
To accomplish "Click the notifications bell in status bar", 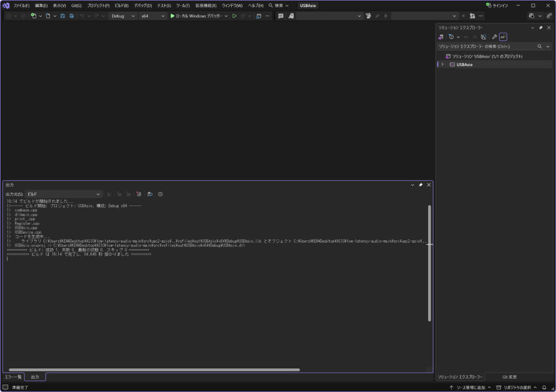I will [544, 387].
